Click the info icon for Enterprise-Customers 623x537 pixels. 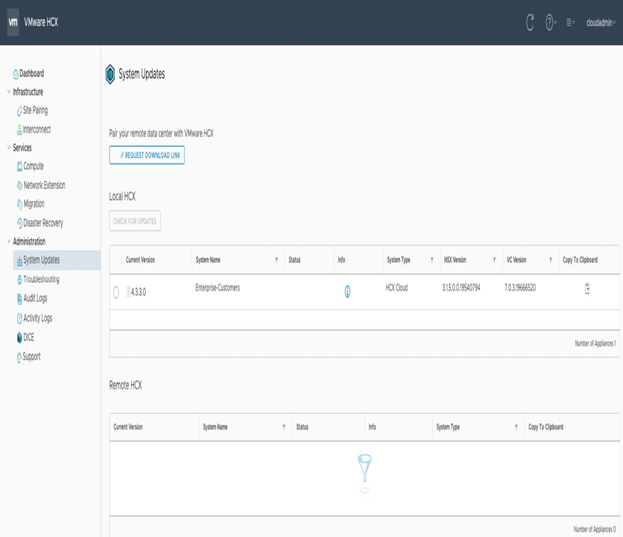(347, 292)
